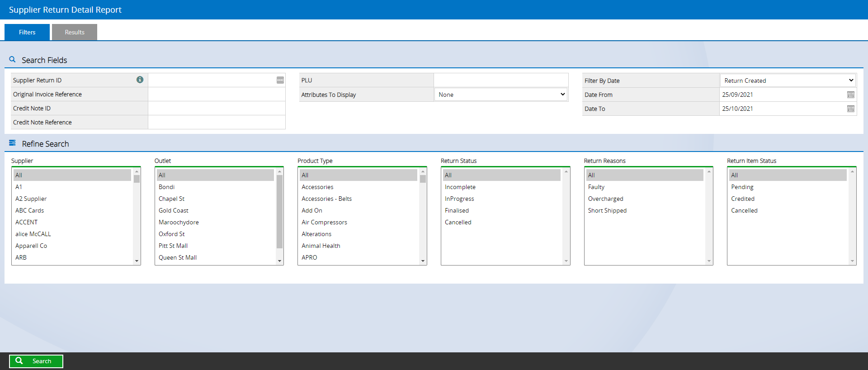
Task: Select A1 in the Supplier list
Action: tap(72, 187)
